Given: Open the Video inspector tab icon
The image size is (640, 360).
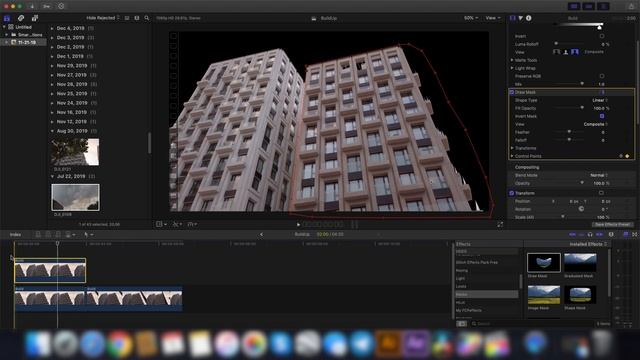Looking at the screenshot, I should click(513, 18).
